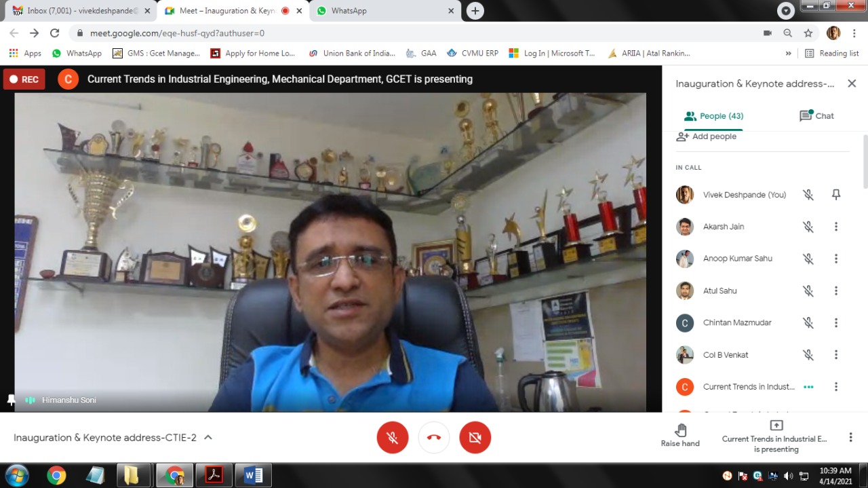Image resolution: width=868 pixels, height=488 pixels.
Task: Raise hand in the meeting
Action: (680, 436)
